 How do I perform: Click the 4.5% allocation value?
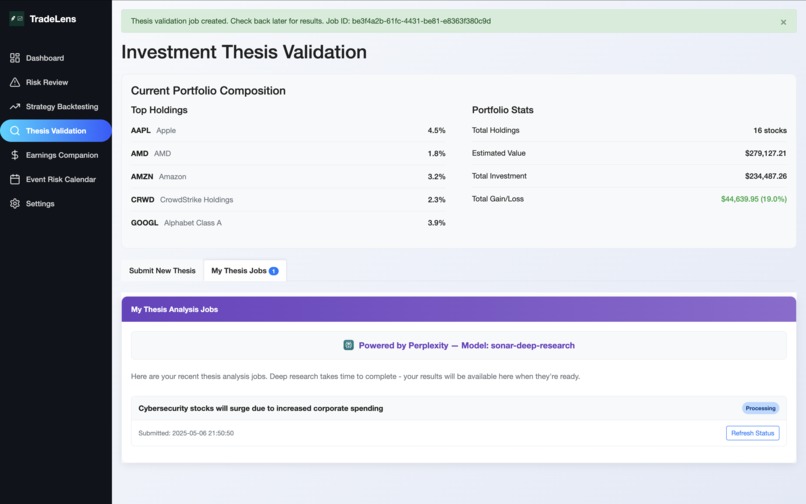436,131
